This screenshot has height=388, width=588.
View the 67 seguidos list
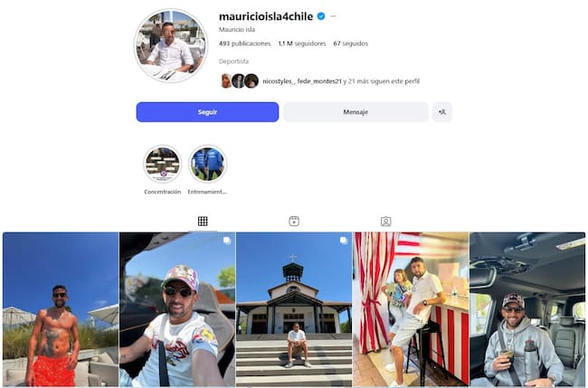click(x=351, y=43)
